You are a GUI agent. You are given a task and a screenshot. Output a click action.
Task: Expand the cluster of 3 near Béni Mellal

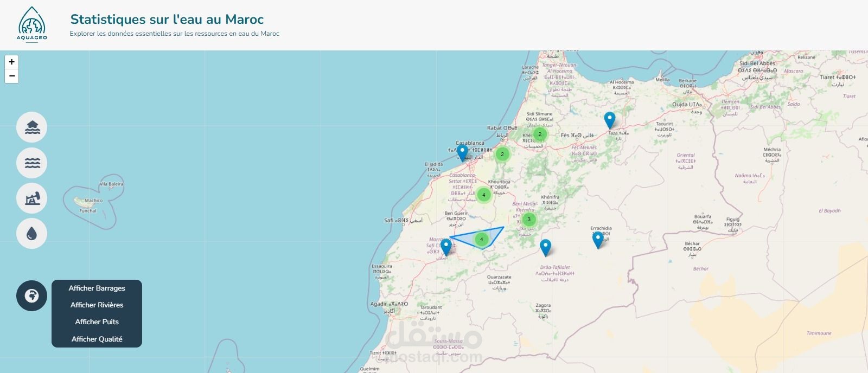click(x=529, y=220)
